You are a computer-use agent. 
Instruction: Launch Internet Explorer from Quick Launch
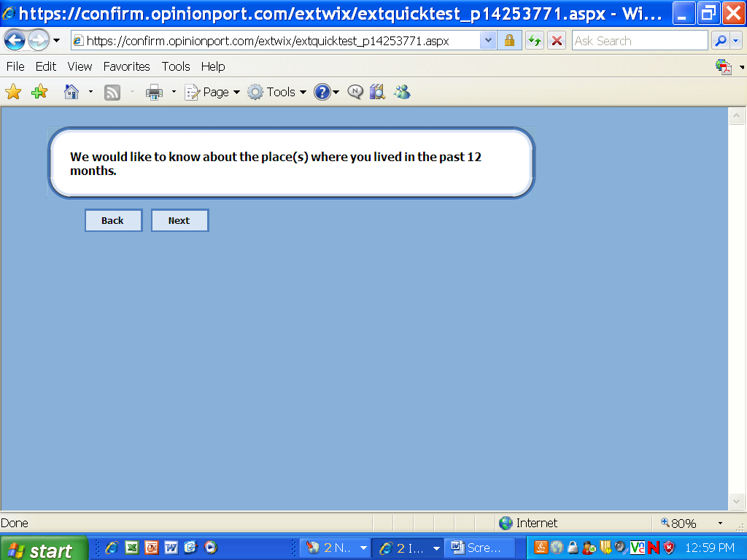point(112,548)
